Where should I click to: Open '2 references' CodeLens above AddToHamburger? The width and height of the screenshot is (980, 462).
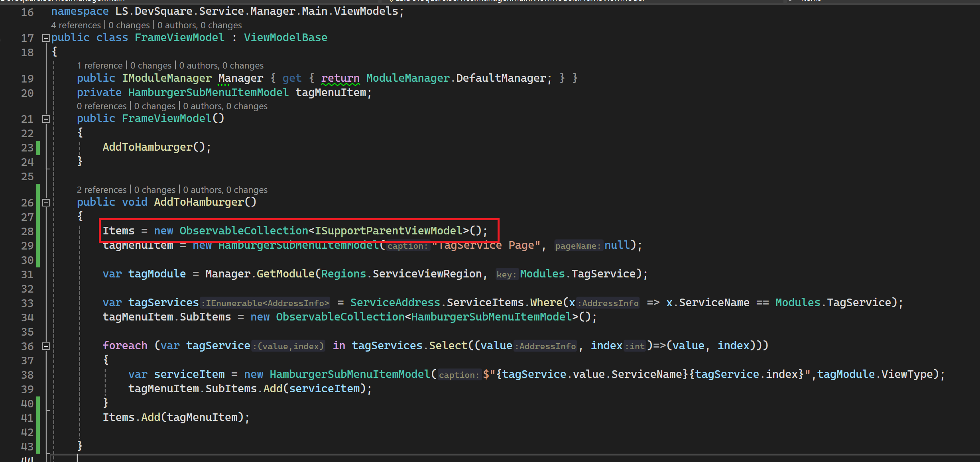pos(101,190)
